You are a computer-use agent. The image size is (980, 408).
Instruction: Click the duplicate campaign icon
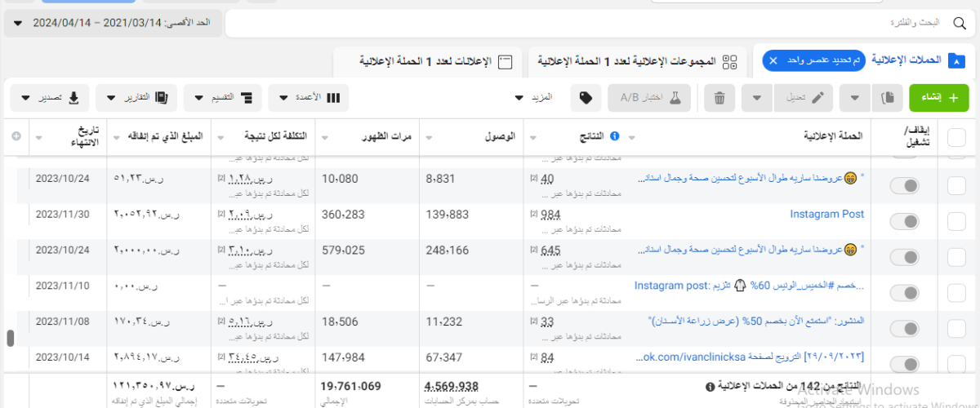coord(887,98)
